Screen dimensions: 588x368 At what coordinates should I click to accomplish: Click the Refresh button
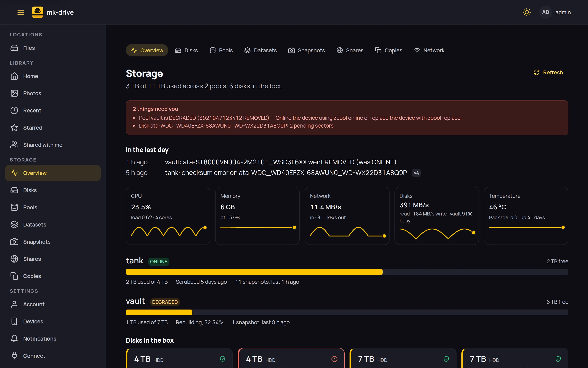[548, 73]
